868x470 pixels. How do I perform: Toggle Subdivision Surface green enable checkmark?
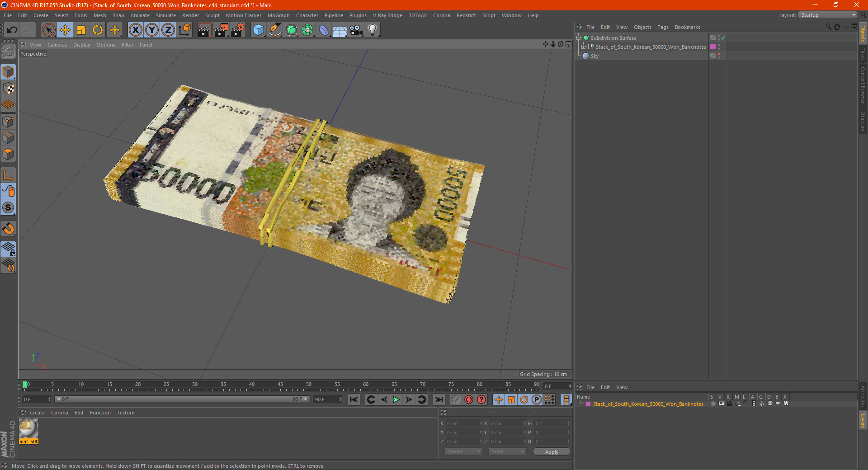pos(723,38)
